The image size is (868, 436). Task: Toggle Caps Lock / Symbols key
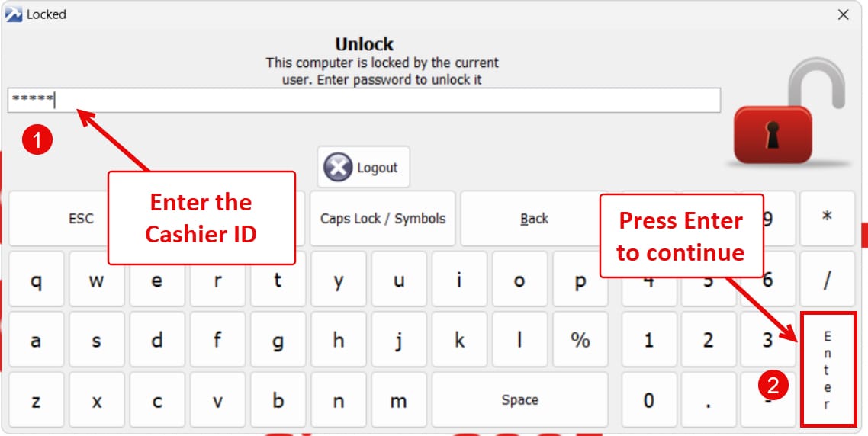coord(382,219)
